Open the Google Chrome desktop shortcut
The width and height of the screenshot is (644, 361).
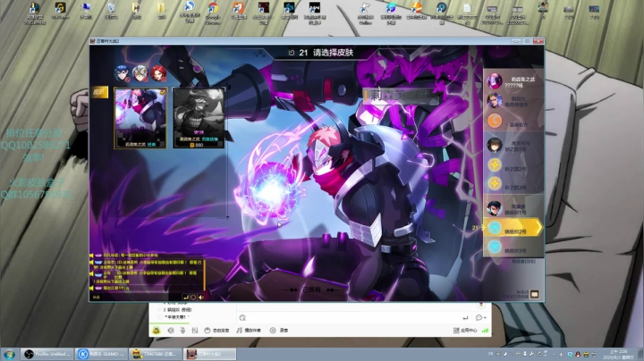[x=213, y=13]
